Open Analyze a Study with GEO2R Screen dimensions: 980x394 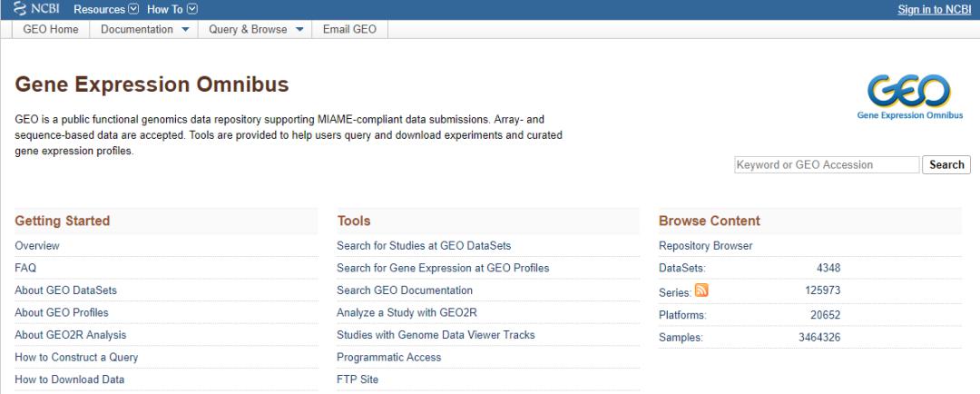(x=407, y=313)
